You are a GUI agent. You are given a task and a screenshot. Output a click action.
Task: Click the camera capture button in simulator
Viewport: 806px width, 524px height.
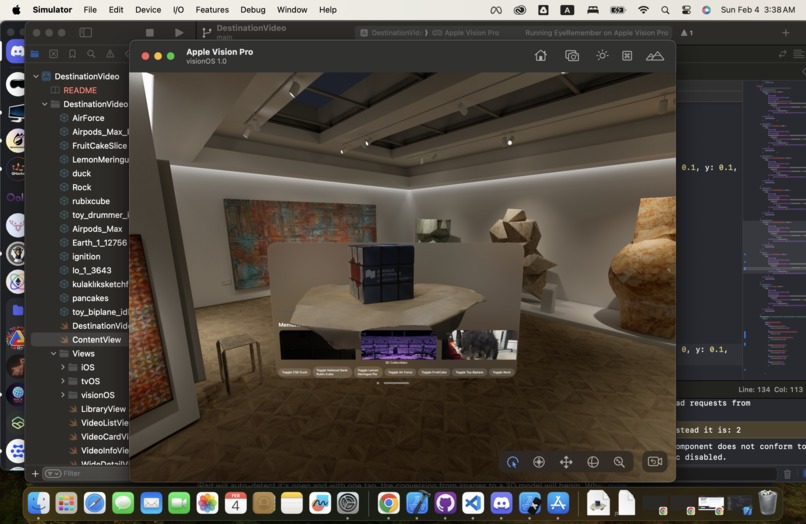(x=654, y=461)
